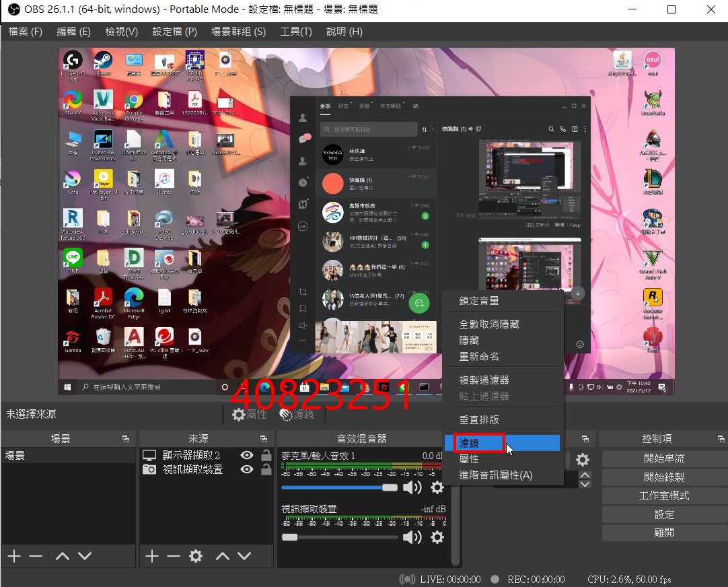Viewport: 728px width, 587px height.
Task: Click 設定 button in controls
Action: pos(664,514)
